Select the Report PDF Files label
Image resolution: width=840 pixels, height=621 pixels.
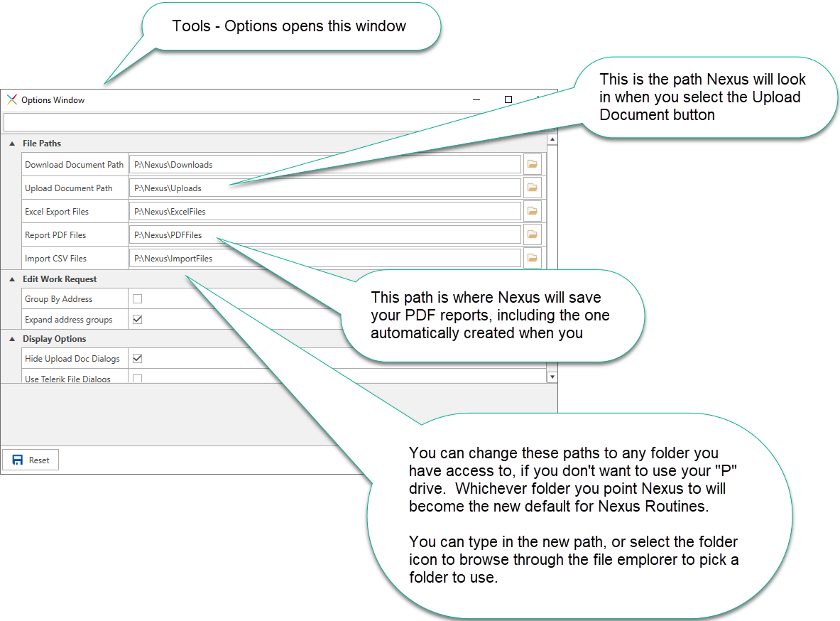55,235
